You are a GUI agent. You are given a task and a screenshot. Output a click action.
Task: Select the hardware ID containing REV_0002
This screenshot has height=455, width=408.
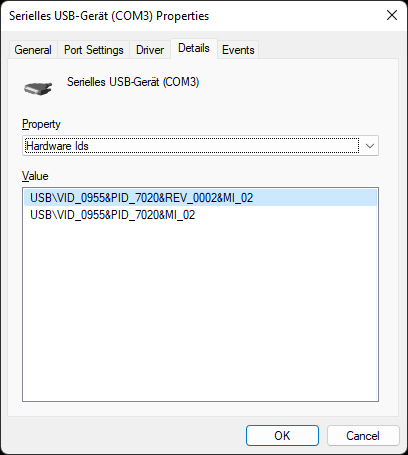click(200, 198)
